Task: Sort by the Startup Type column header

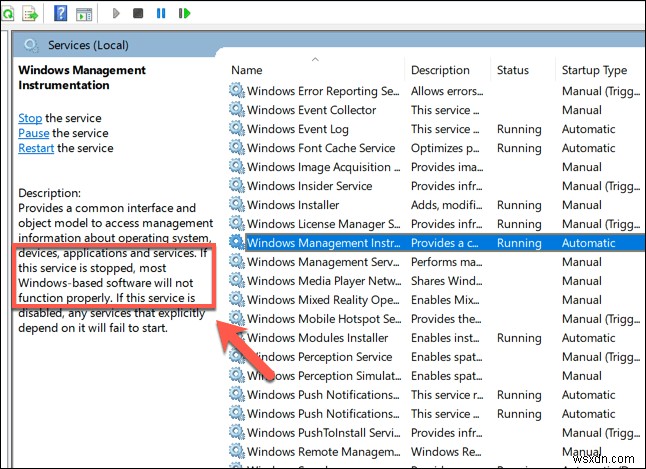Action: pos(595,70)
